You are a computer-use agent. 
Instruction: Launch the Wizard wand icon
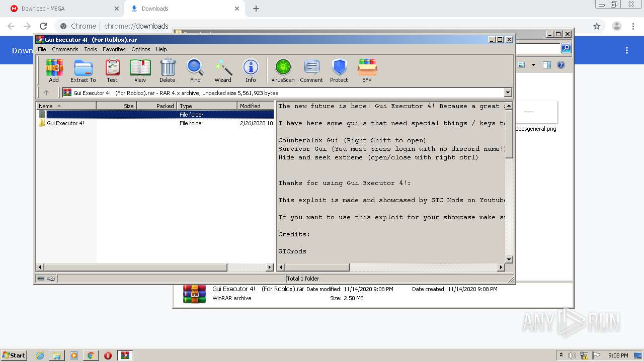point(223,70)
